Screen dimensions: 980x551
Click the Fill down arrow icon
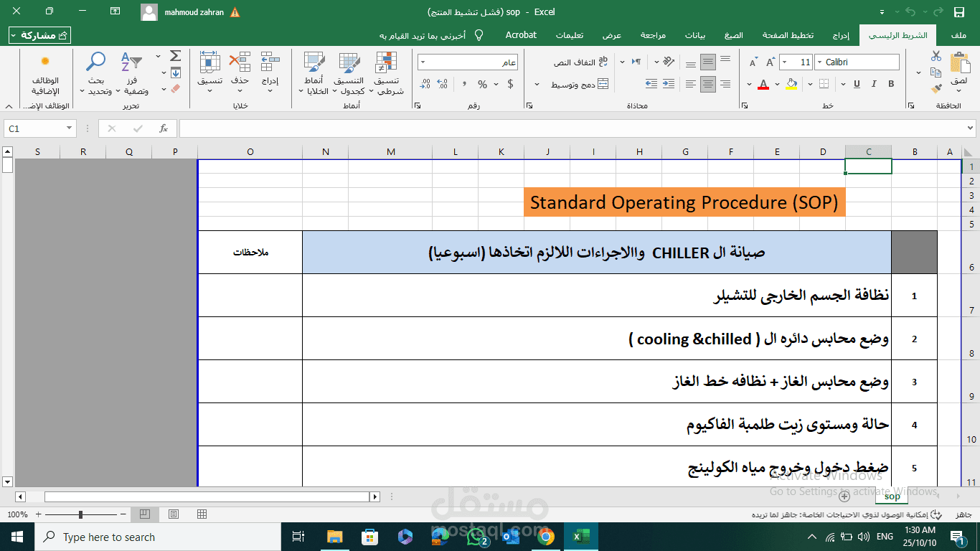tap(175, 72)
